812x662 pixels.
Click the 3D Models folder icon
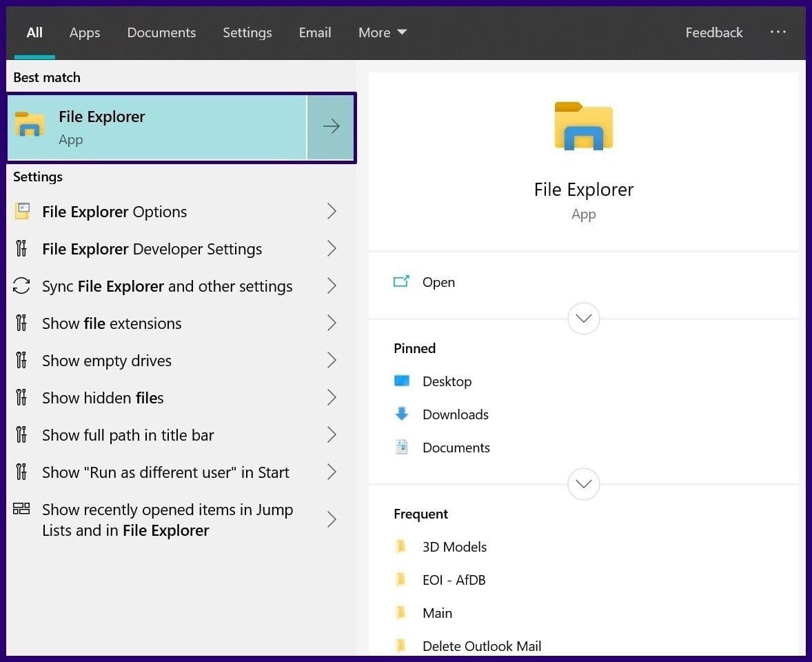point(400,546)
